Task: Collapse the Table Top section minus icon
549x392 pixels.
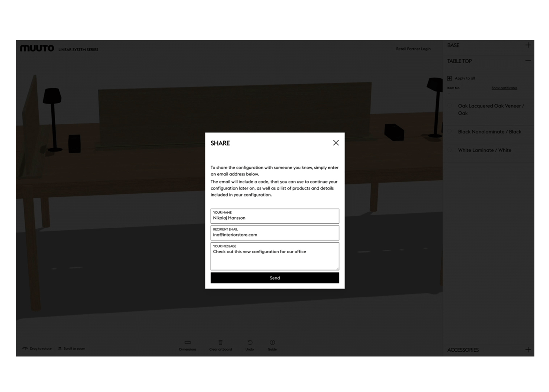Action: pos(528,61)
